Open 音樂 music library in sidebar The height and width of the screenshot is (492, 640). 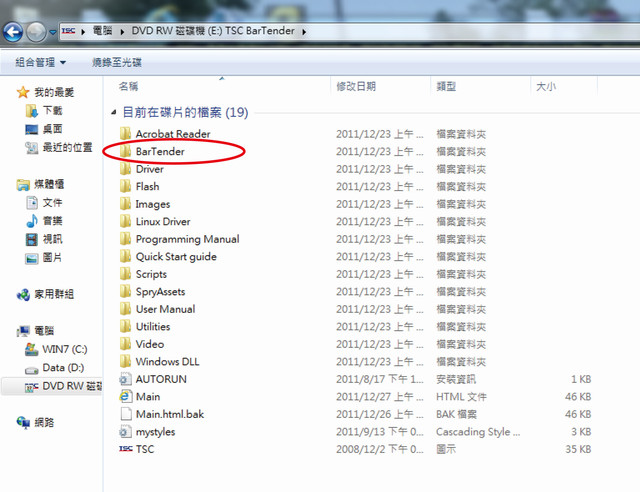[44, 221]
